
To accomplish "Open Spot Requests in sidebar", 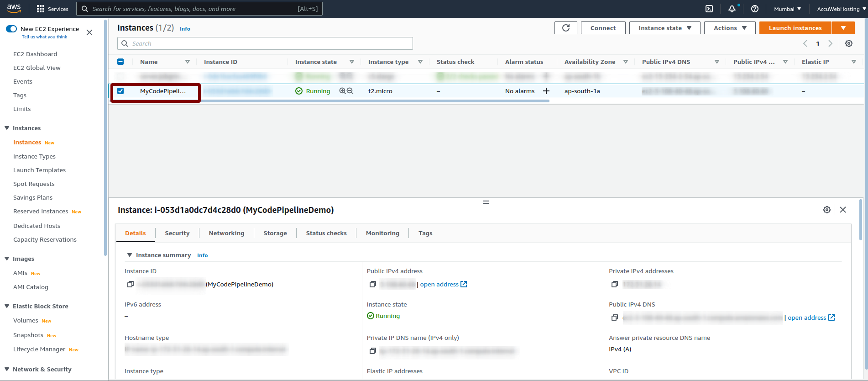I will coord(34,184).
